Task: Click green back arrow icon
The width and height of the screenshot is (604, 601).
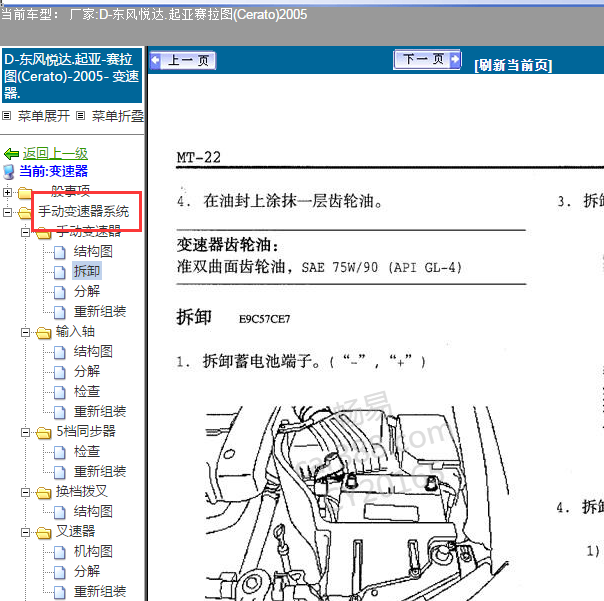Action: (x=12, y=154)
